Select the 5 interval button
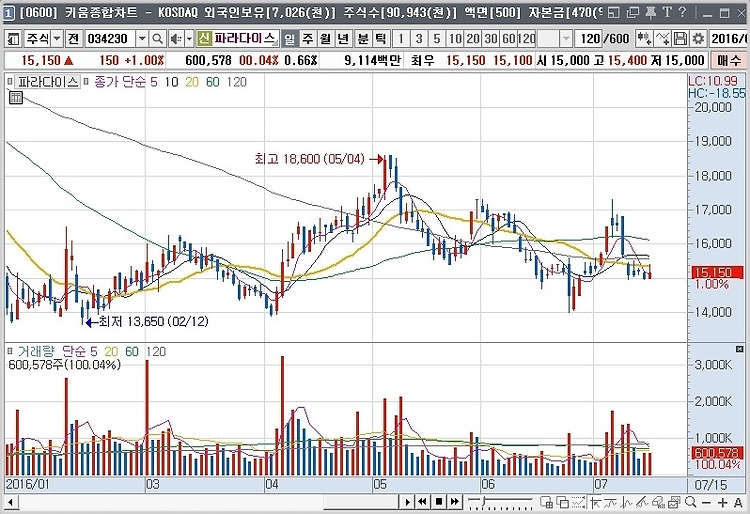This screenshot has width=750, height=514. (437, 38)
